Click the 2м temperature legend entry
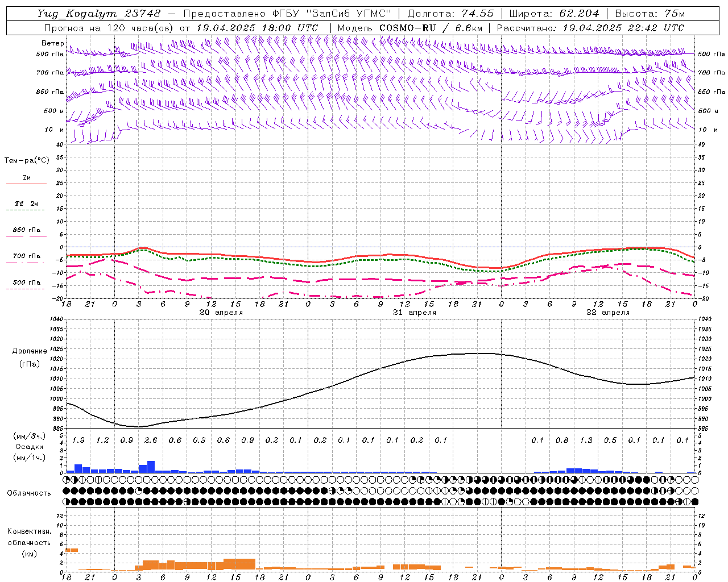The image size is (728, 582). click(x=27, y=178)
